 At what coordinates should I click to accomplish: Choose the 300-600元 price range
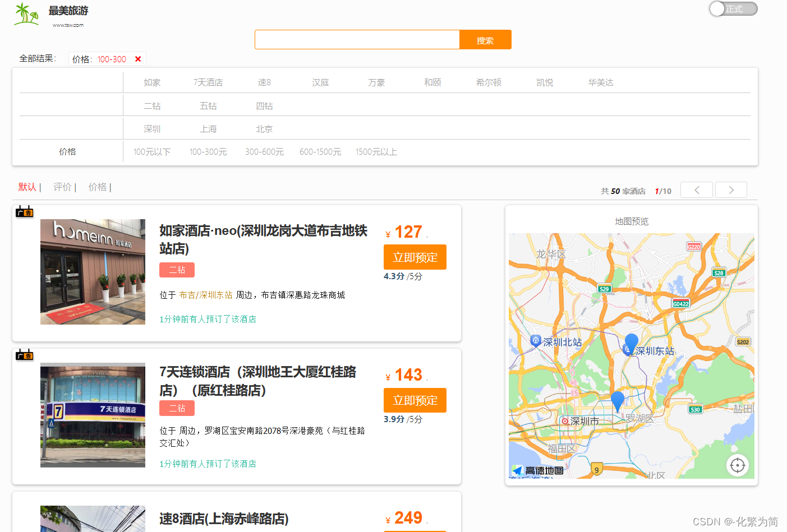pyautogui.click(x=264, y=152)
